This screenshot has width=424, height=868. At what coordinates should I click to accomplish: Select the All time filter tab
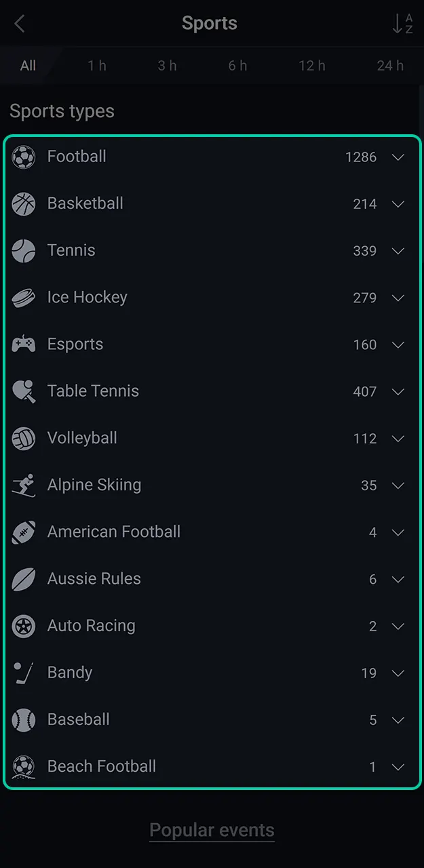pyautogui.click(x=28, y=66)
